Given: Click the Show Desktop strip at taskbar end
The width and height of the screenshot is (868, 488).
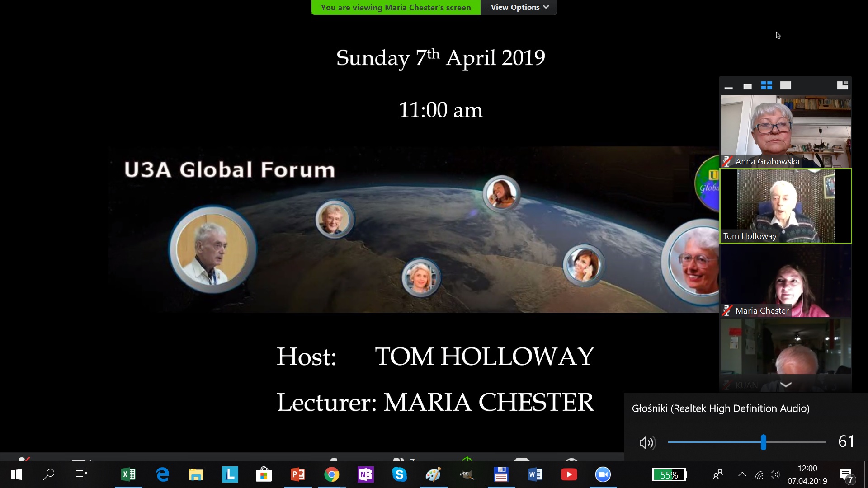Looking at the screenshot, I should click(x=866, y=474).
